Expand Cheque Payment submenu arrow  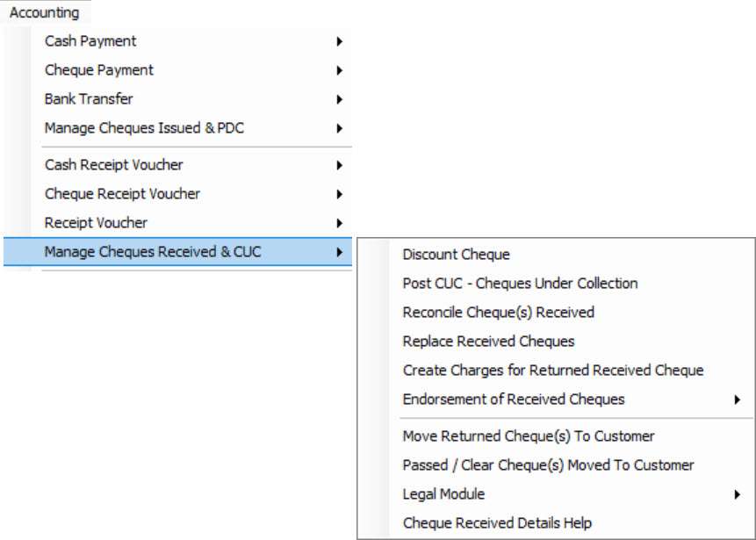340,70
